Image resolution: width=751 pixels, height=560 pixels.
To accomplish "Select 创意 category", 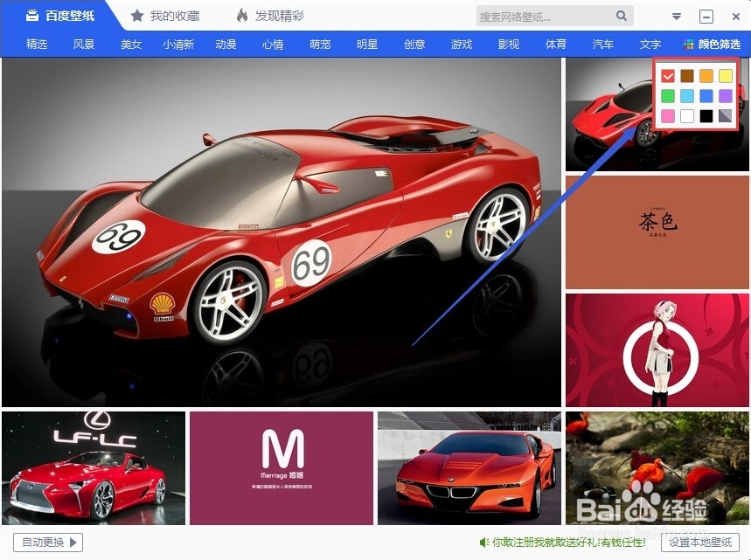I will [x=414, y=45].
